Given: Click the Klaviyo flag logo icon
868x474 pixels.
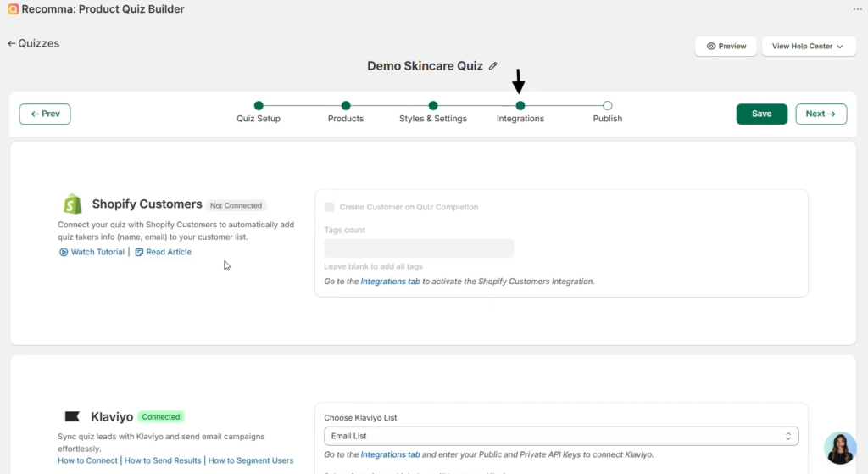Looking at the screenshot, I should (x=73, y=416).
